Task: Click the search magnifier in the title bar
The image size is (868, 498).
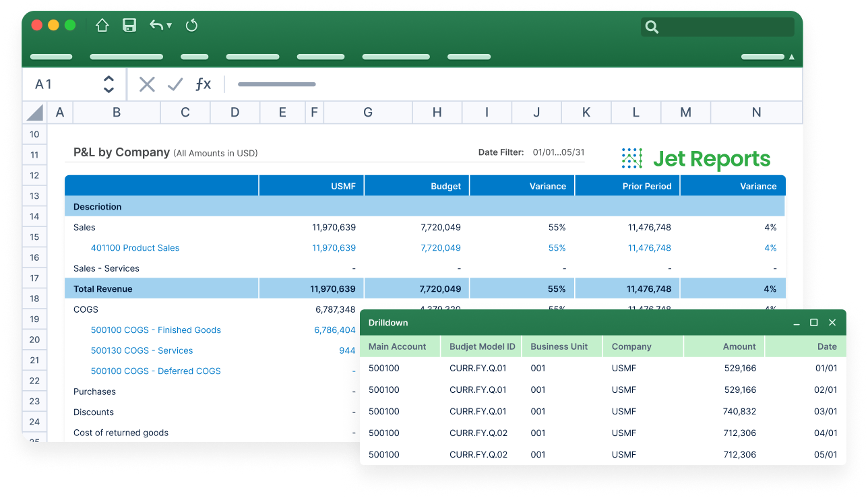Action: (651, 27)
